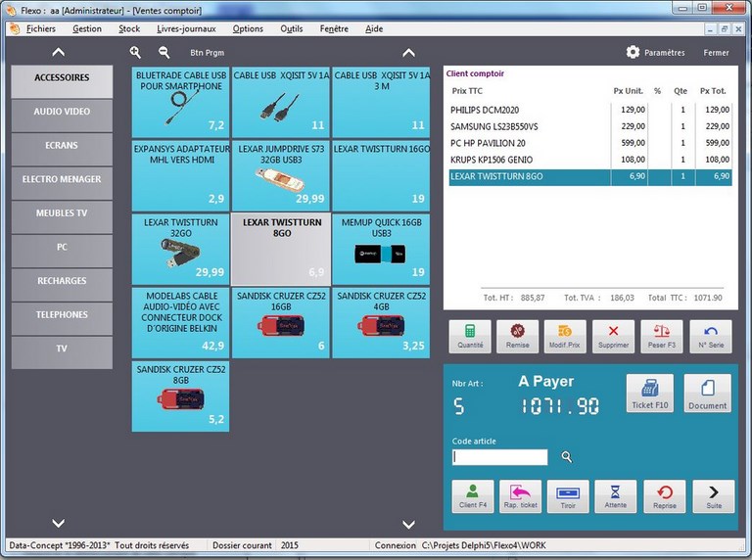The height and width of the screenshot is (560, 752).
Task: Select PHILIPS DCM2020 ticket line
Action: (x=590, y=110)
